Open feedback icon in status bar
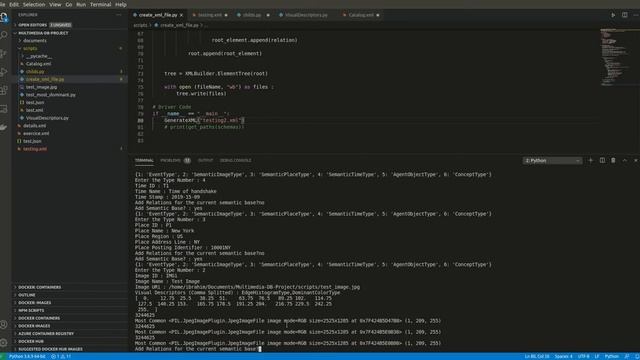640x360 pixels. [627, 356]
